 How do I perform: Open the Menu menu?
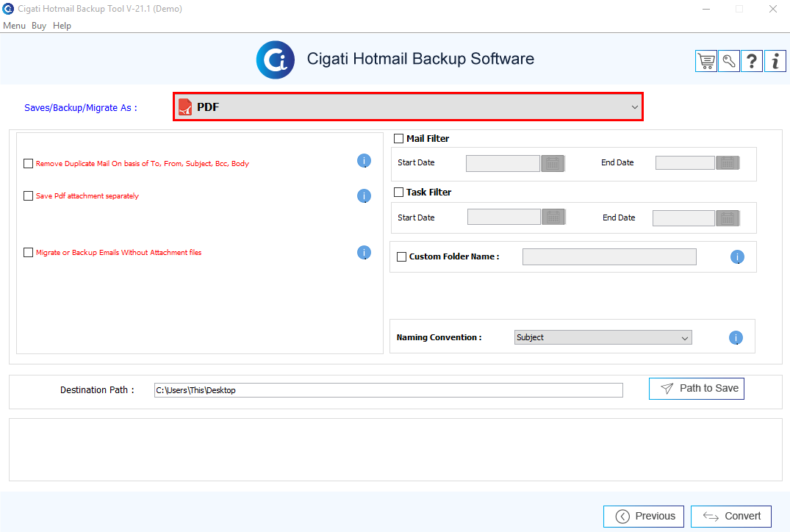click(14, 26)
